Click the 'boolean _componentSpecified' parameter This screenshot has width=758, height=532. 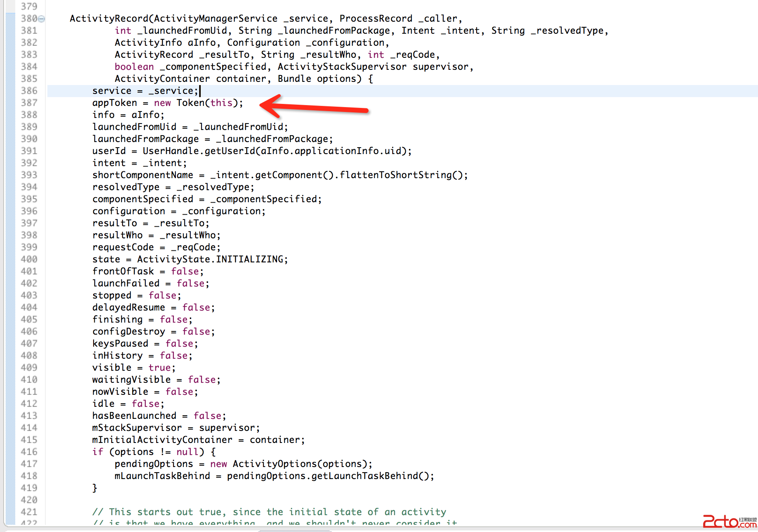[x=190, y=67]
